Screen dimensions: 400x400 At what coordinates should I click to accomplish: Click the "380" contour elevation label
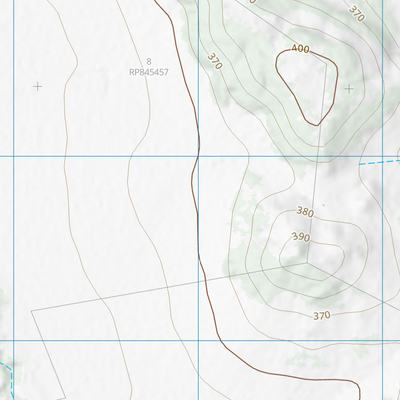pyautogui.click(x=305, y=212)
